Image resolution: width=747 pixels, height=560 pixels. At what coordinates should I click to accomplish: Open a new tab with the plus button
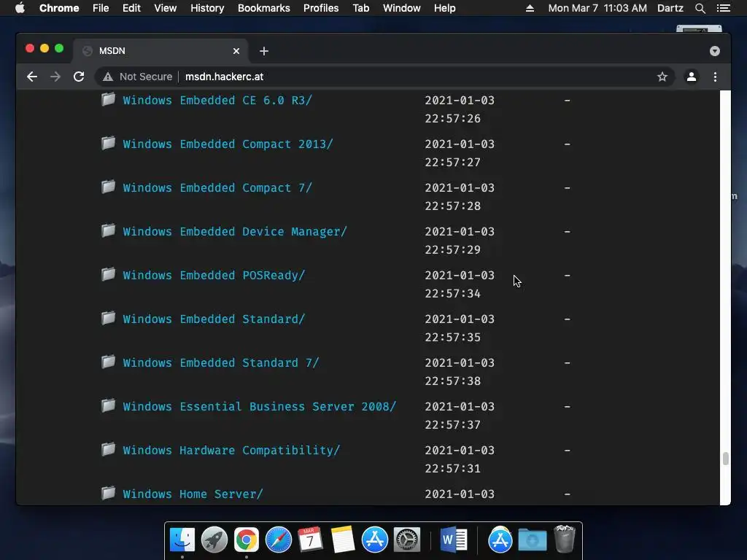(x=264, y=51)
